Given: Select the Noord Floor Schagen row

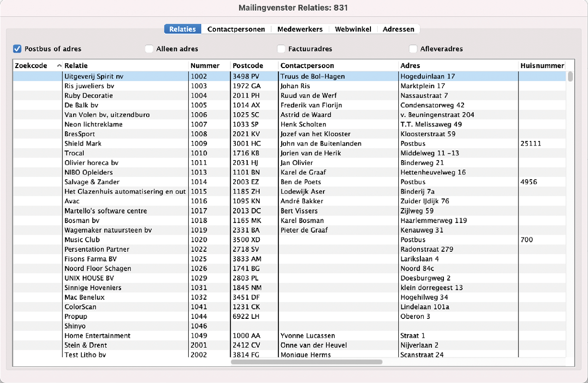Looking at the screenshot, I should (x=289, y=268).
